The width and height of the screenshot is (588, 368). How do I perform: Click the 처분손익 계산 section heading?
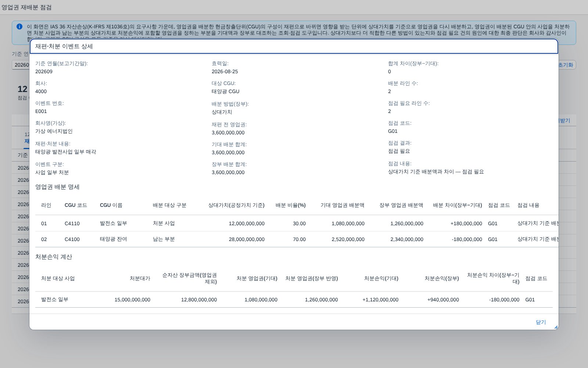[x=54, y=257]
